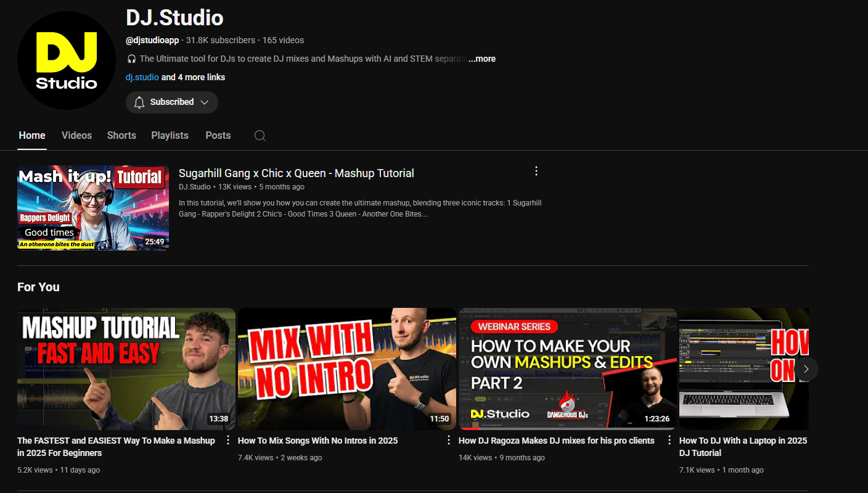Open three-dot menu for Mix Songs With No Intros video
868x493 pixels.
pos(449,440)
